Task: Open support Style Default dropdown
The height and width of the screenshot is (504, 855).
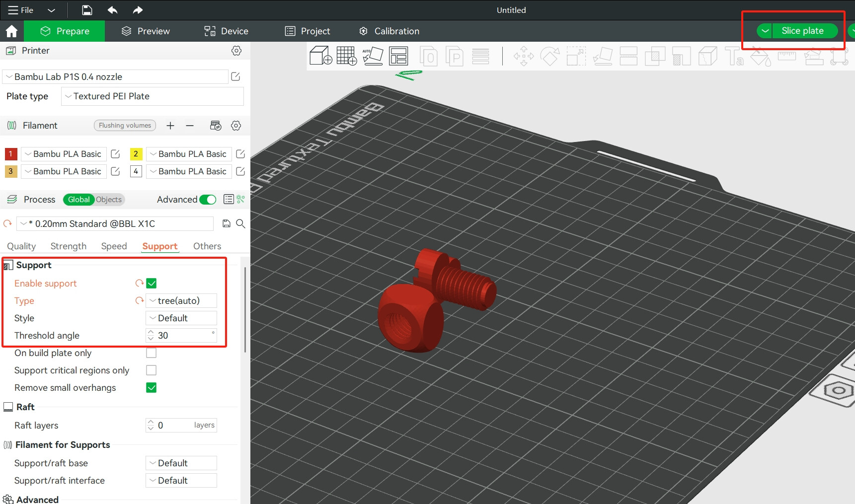Action: pos(181,318)
